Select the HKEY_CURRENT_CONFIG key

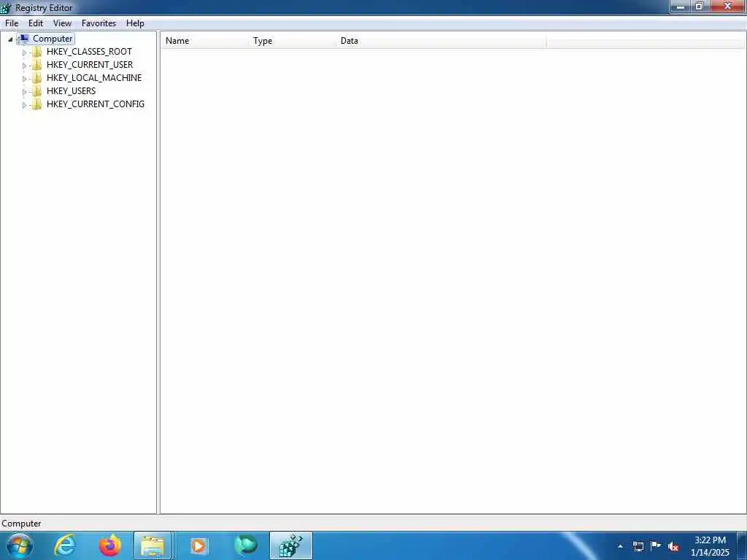pyautogui.click(x=96, y=104)
